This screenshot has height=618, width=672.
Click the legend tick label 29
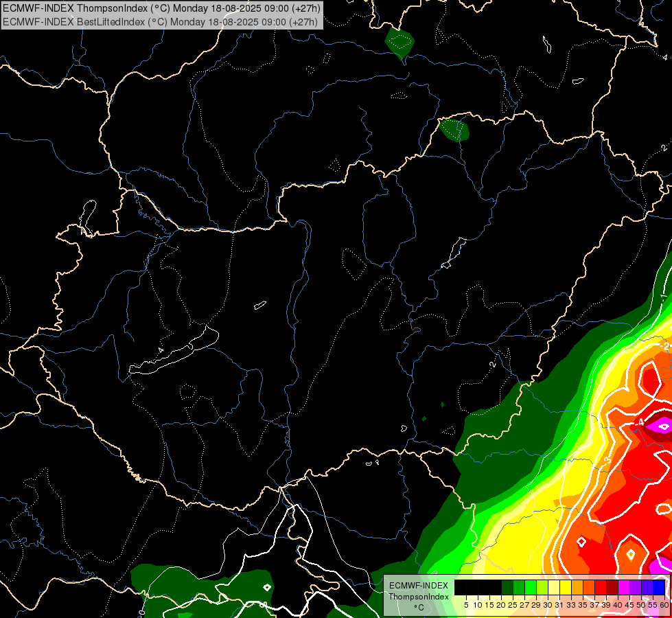(x=536, y=605)
